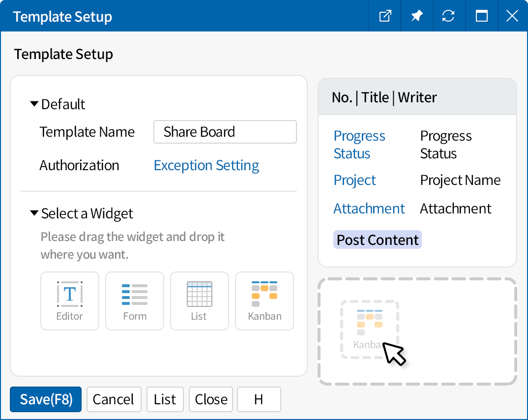The height and width of the screenshot is (420, 528).
Task: Pin the Template Setup dialog
Action: 416,16
